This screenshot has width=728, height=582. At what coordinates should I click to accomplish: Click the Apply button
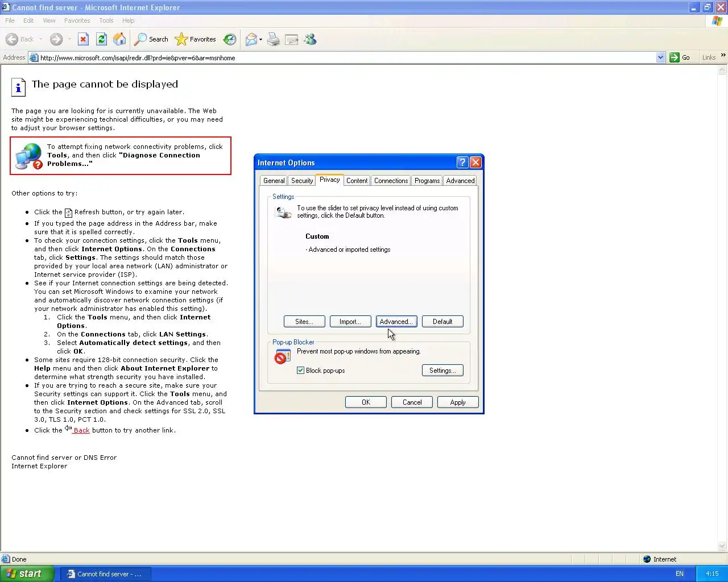tap(458, 402)
